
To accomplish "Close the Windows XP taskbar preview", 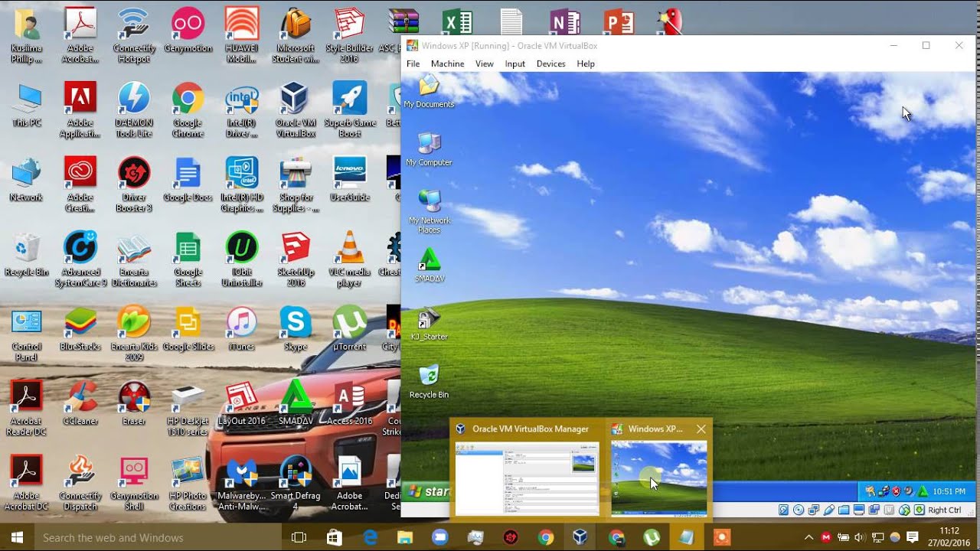I will coord(701,429).
